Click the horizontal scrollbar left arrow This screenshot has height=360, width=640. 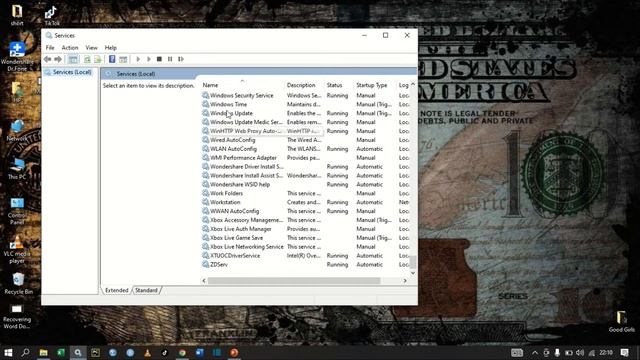pyautogui.click(x=204, y=281)
